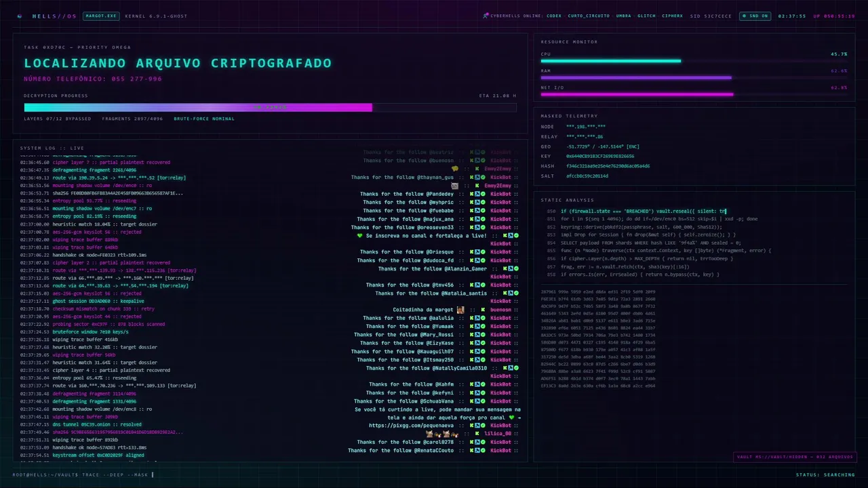Click the RAM usage bar
This screenshot has height=488, width=868.
point(694,78)
